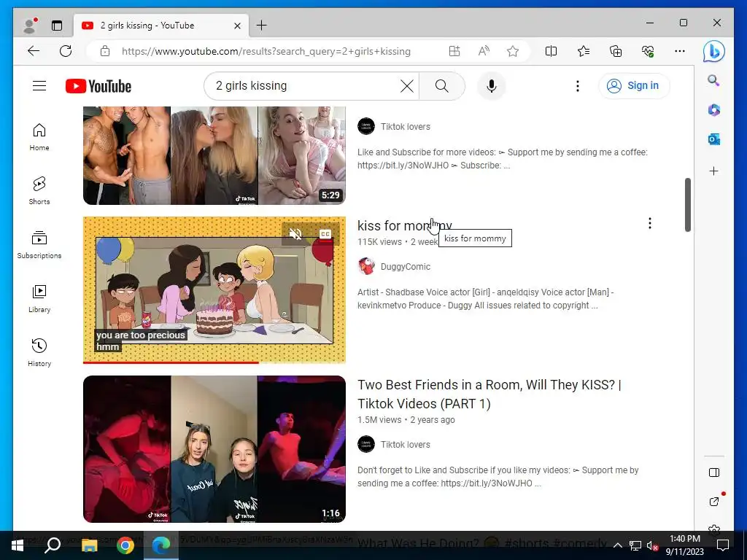Screen dimensions: 747x560
Task: Open Edge Settings and more menu
Action: pyautogui.click(x=680, y=52)
